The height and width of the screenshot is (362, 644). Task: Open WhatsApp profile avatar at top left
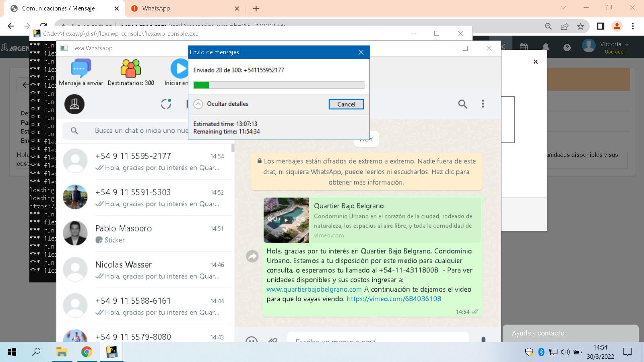[74, 104]
